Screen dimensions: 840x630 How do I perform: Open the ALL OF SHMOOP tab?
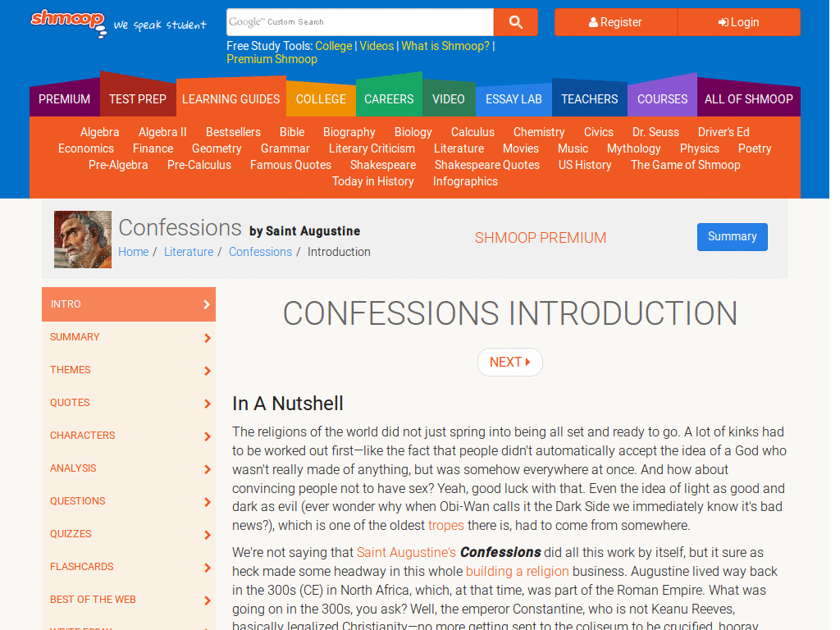click(748, 99)
